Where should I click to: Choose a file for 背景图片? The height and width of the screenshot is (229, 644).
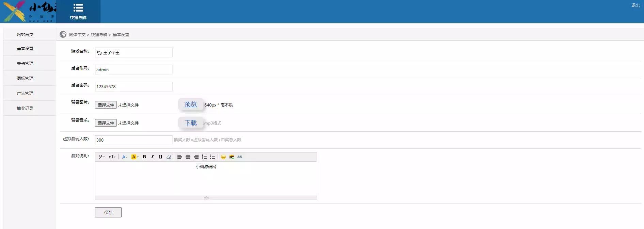[106, 105]
